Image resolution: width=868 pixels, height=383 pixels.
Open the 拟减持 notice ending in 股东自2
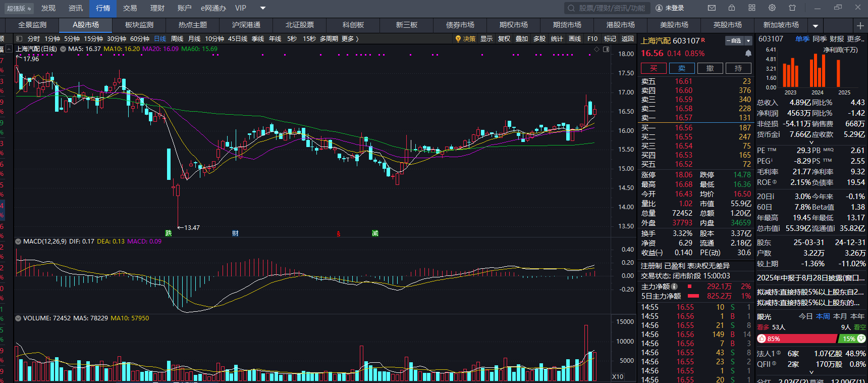[x=810, y=292]
